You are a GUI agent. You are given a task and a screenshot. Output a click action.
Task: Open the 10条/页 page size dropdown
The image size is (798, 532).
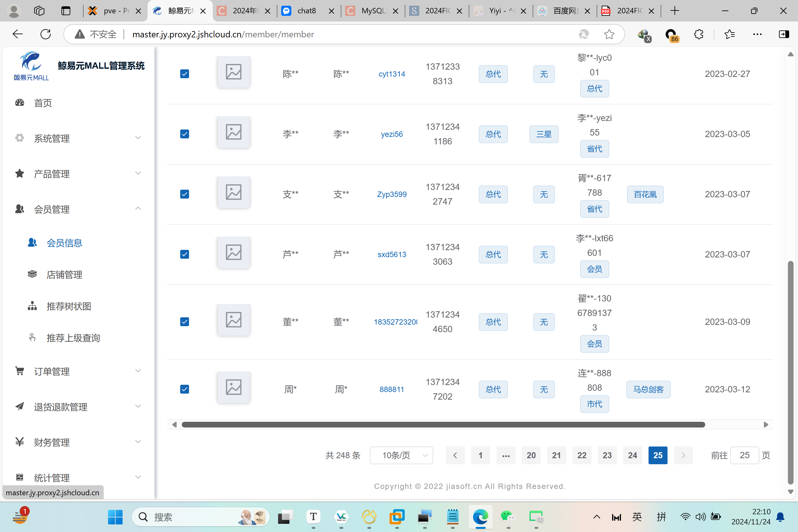click(401, 455)
